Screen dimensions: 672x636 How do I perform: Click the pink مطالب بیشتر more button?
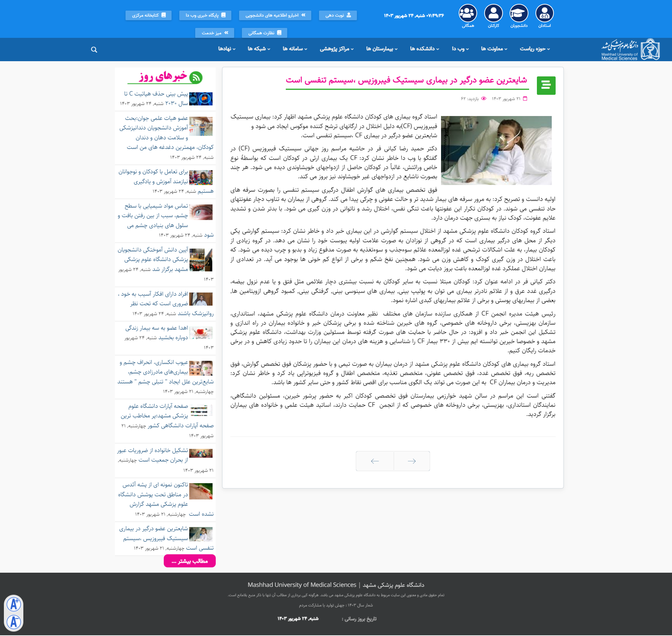click(190, 561)
